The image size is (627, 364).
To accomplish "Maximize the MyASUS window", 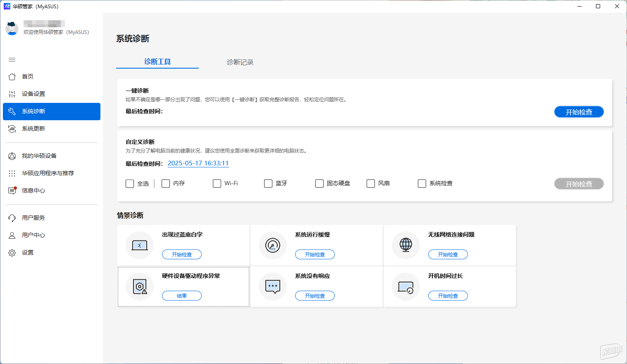I will coord(598,6).
